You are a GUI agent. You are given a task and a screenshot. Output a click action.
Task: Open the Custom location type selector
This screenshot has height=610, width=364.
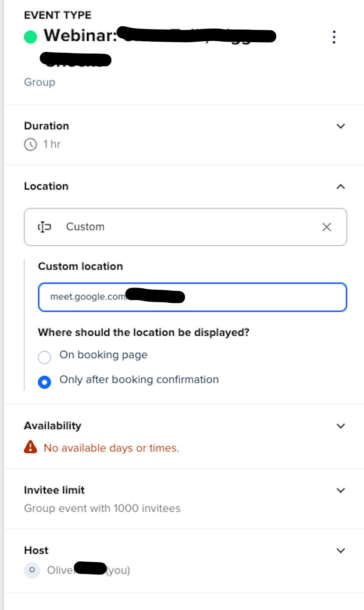186,227
